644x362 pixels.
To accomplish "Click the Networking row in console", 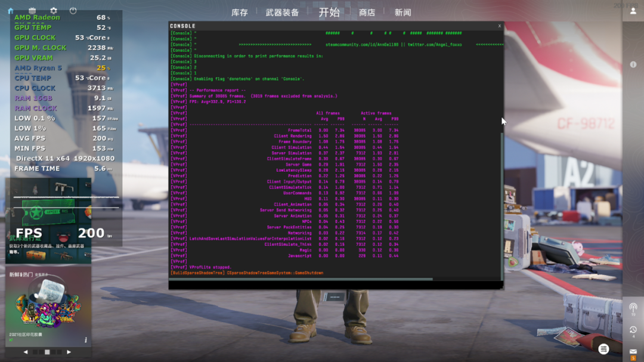I will 284,233.
